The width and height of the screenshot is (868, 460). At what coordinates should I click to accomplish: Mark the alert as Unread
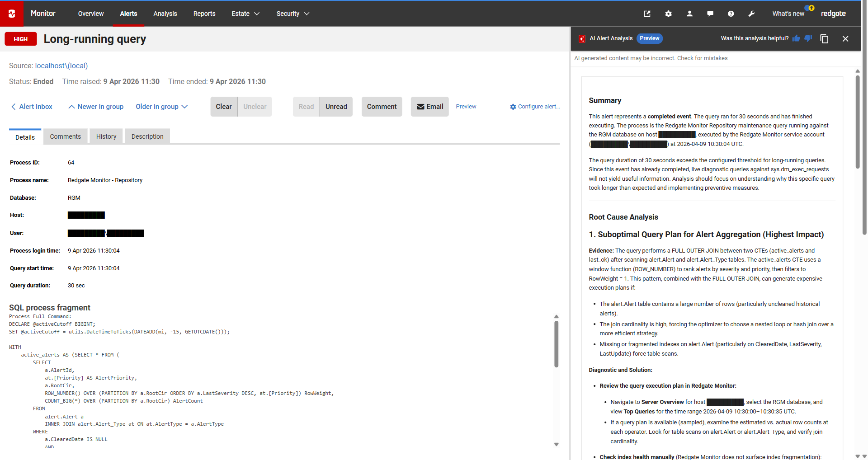(336, 107)
